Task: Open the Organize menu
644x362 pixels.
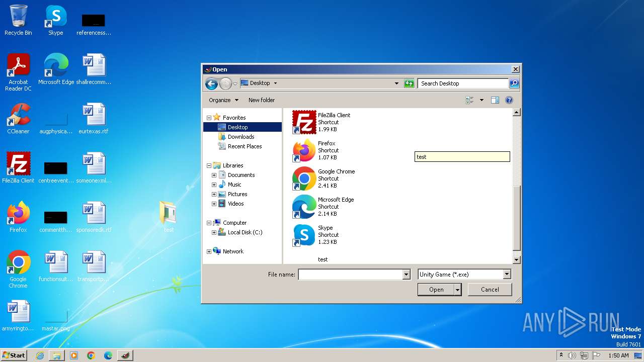Action: [224, 100]
